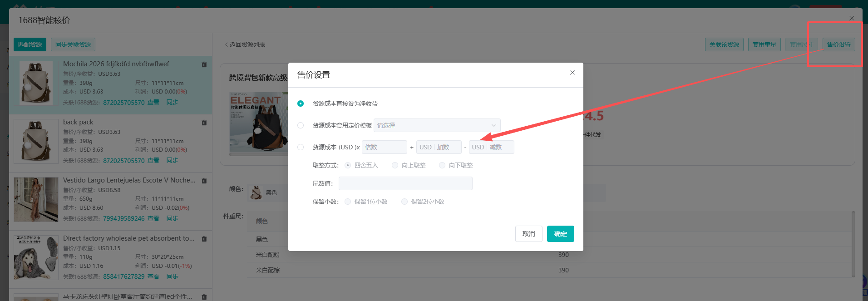Click the 马卡龙床头灯 product title
Screen dimensions: 868x301
pos(128,296)
